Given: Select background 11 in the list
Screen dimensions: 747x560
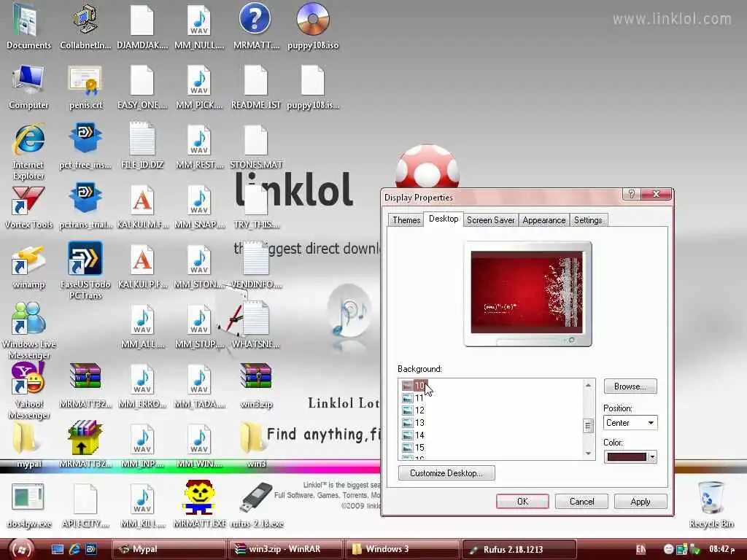Looking at the screenshot, I should point(414,397).
